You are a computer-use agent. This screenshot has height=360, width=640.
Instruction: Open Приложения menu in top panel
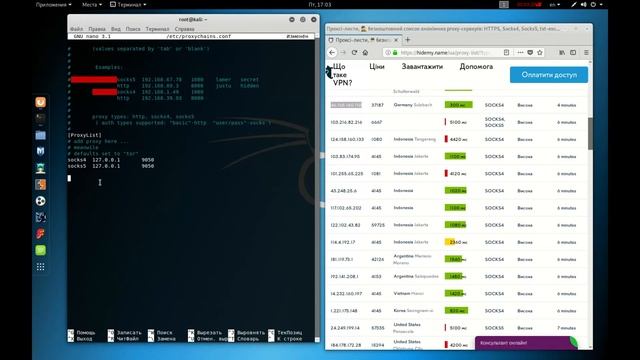tap(53, 4)
